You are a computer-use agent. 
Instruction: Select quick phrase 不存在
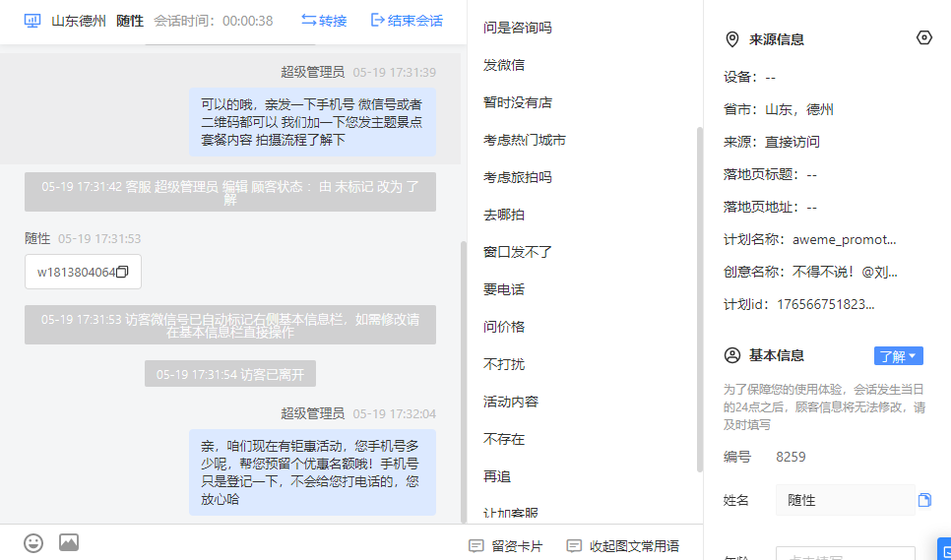[x=503, y=439]
